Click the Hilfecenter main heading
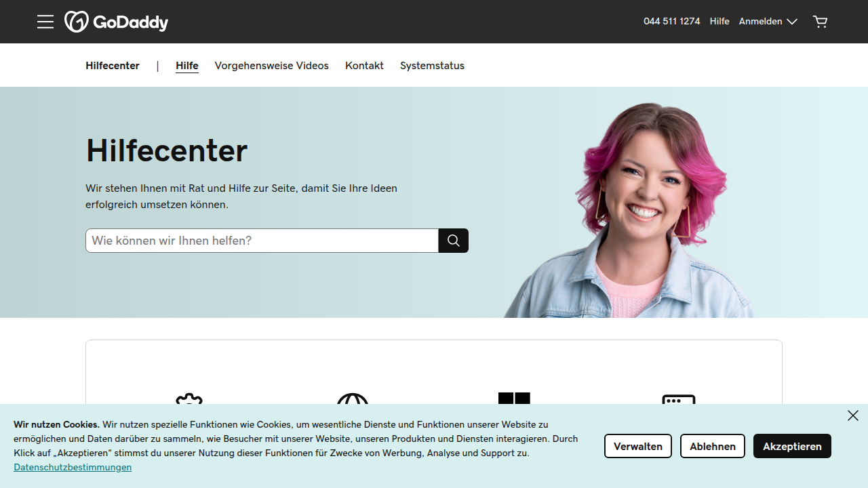Viewport: 868px width, 488px height. (167, 150)
